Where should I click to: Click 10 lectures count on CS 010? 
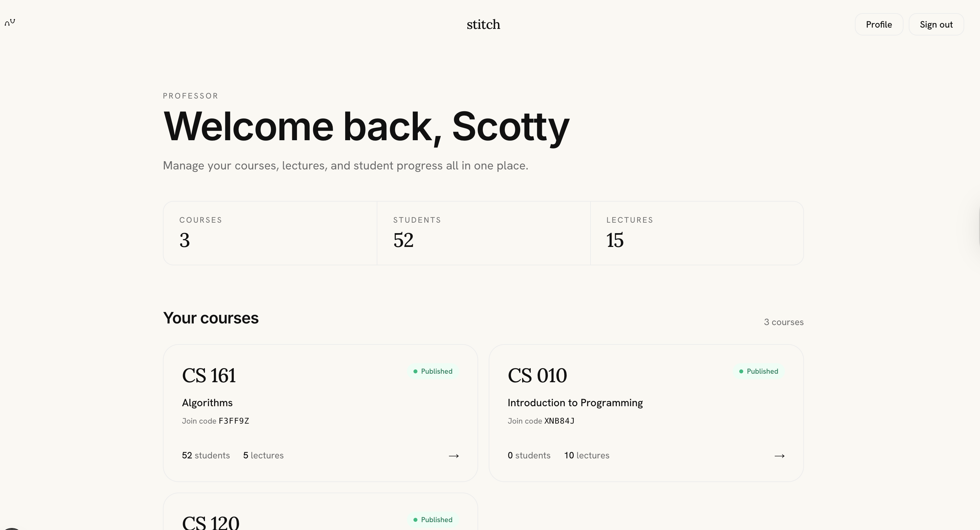click(587, 455)
